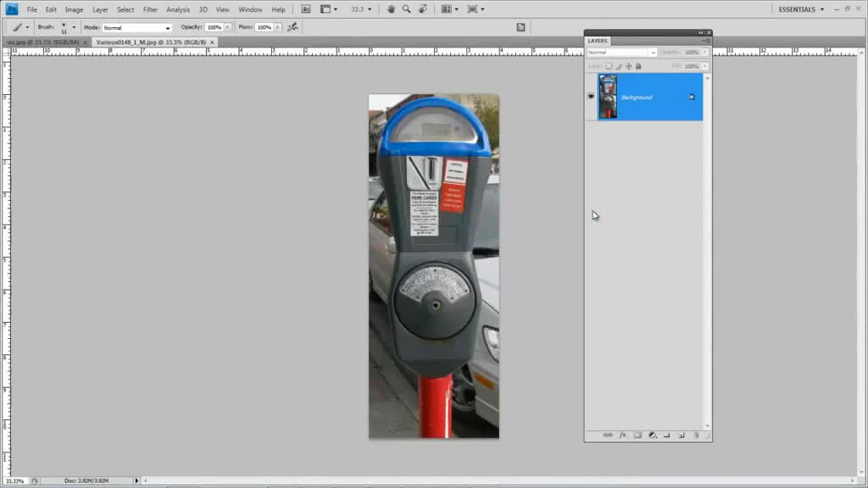Screen dimensions: 868x488
Task: Open the Help menu
Action: pyautogui.click(x=278, y=9)
